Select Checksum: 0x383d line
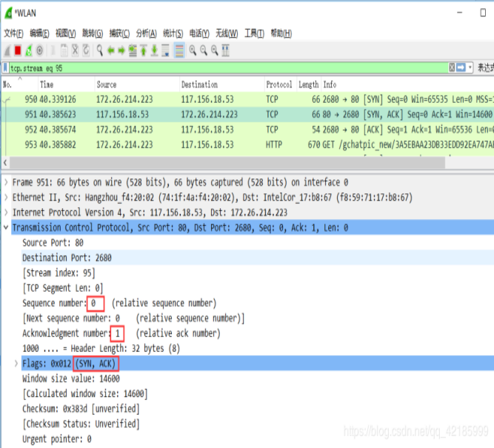This screenshot has height=448, width=494. point(258,409)
